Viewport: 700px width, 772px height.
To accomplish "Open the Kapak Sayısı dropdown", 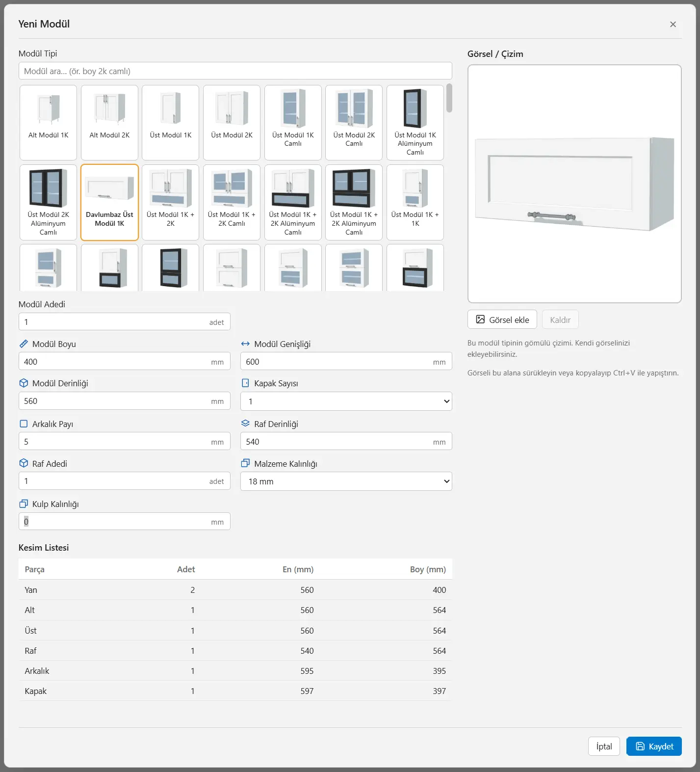I will [x=346, y=401].
